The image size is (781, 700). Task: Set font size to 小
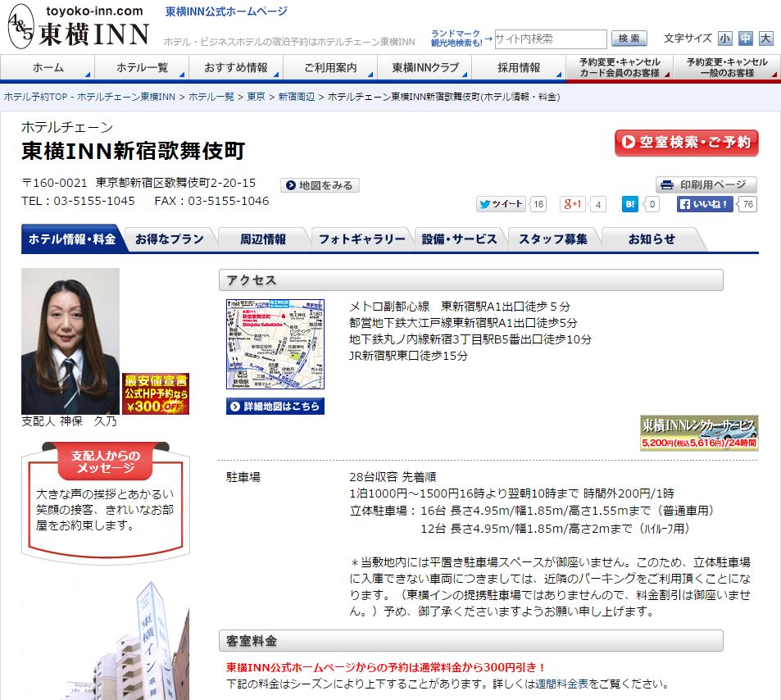[725, 39]
